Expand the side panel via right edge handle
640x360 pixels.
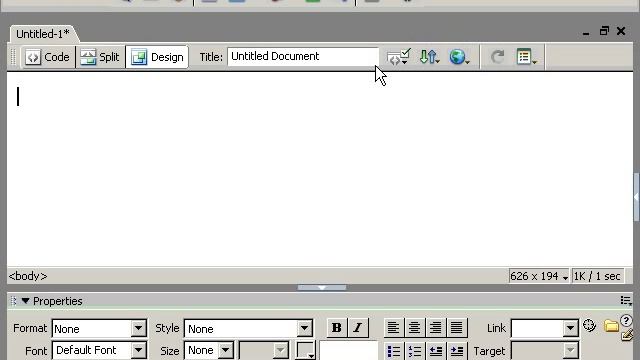[637, 197]
